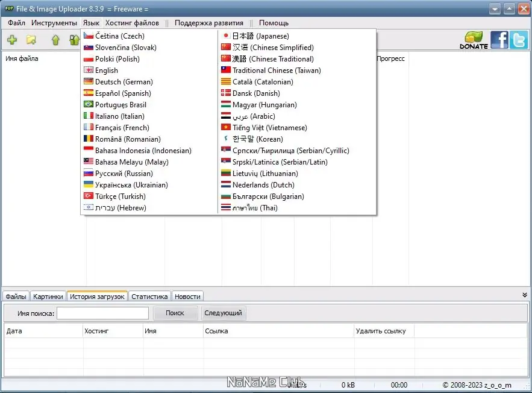
Task: Open the Twitter bird icon
Action: (x=518, y=40)
